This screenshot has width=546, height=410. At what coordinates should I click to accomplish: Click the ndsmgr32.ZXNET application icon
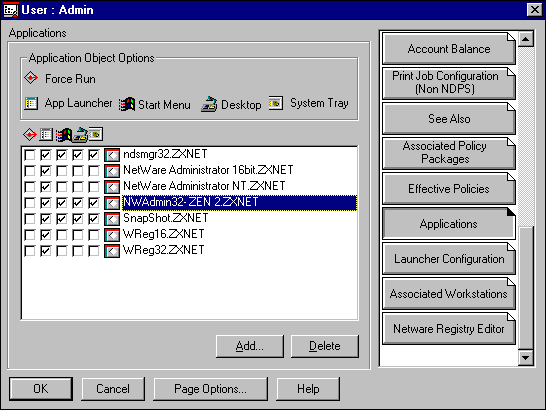tap(112, 155)
